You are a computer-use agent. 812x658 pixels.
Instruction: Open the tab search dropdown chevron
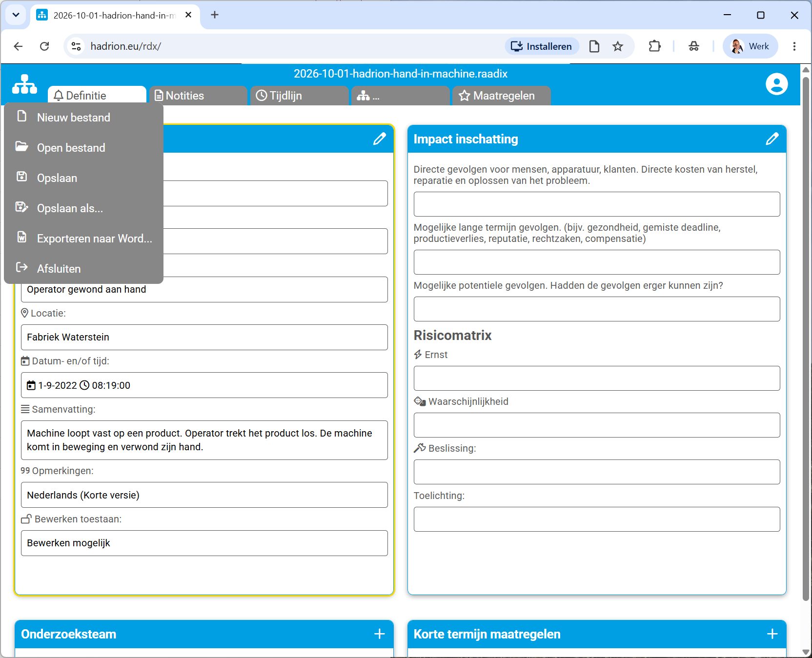pyautogui.click(x=16, y=15)
